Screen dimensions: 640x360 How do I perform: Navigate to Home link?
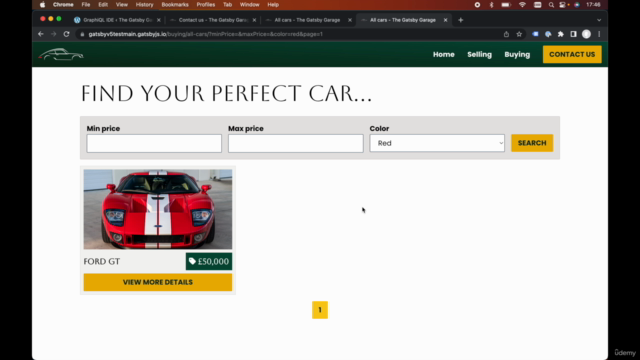[444, 55]
